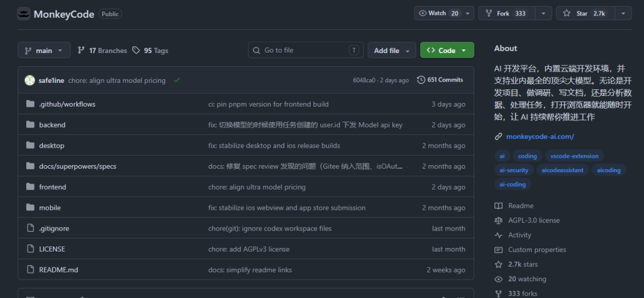The height and width of the screenshot is (298, 644).
Task: Click the file icon for README.md
Action: (x=30, y=269)
